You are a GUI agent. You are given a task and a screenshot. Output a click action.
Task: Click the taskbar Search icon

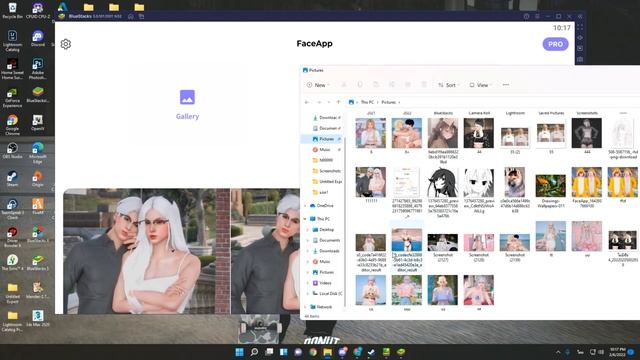(254, 352)
